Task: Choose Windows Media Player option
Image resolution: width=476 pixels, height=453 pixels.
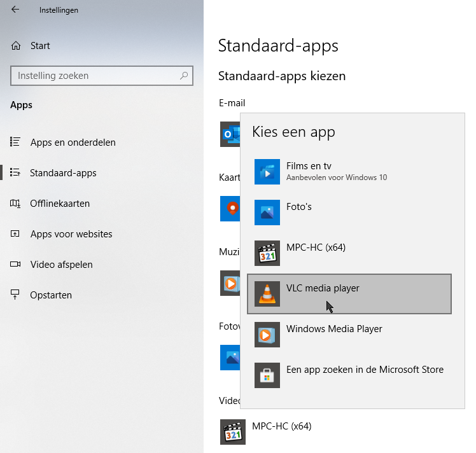Action: pos(349,335)
